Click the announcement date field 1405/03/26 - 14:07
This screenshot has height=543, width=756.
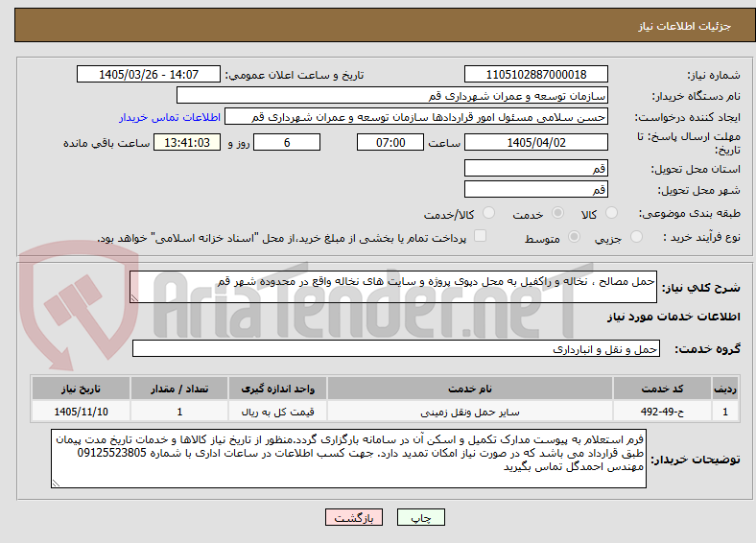(149, 74)
